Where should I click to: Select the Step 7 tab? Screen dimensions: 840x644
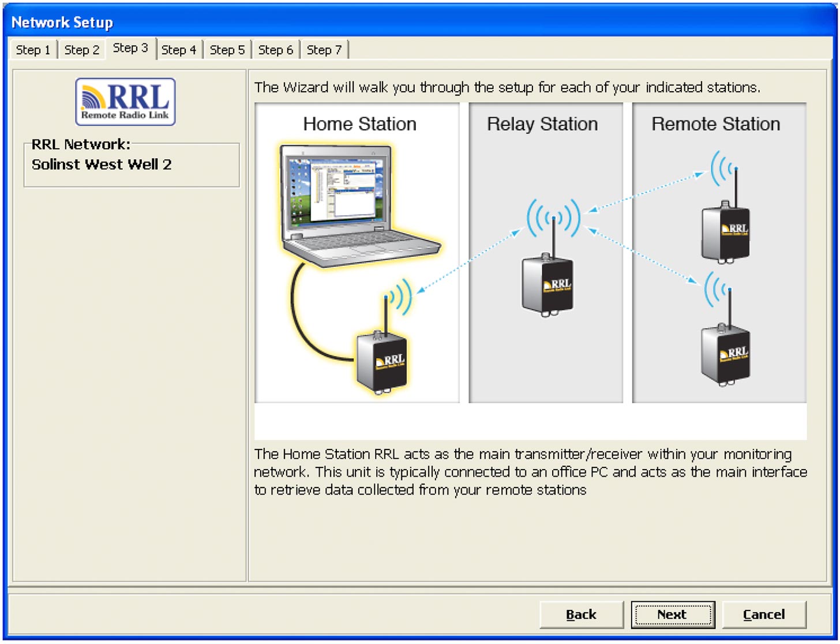324,49
